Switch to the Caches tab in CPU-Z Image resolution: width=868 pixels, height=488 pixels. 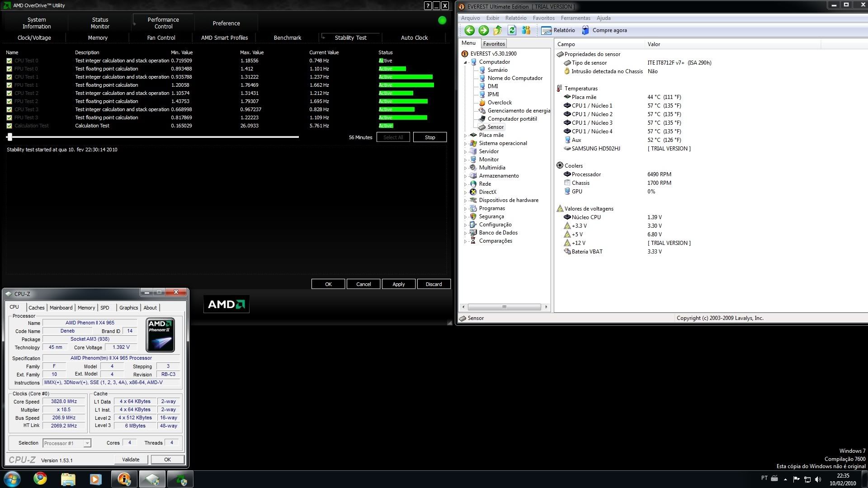(36, 308)
